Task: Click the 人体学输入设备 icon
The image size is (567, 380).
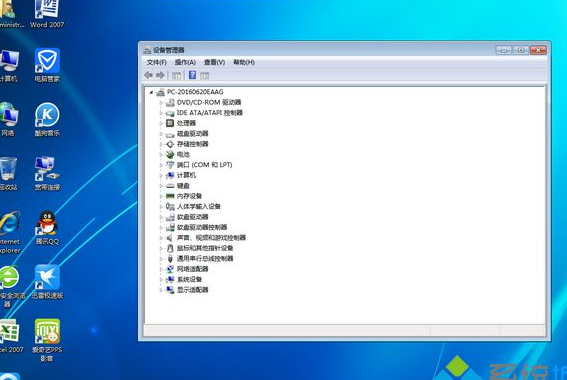Action: (170, 206)
